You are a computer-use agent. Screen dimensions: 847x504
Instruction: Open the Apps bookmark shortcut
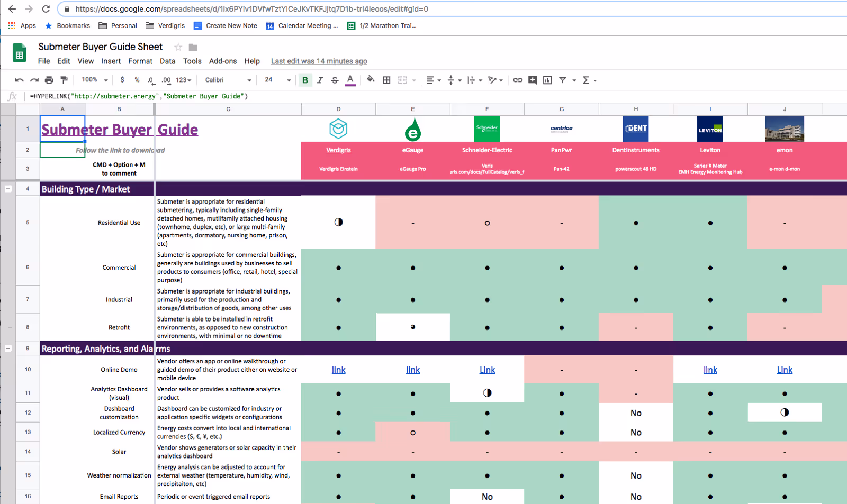(22, 25)
